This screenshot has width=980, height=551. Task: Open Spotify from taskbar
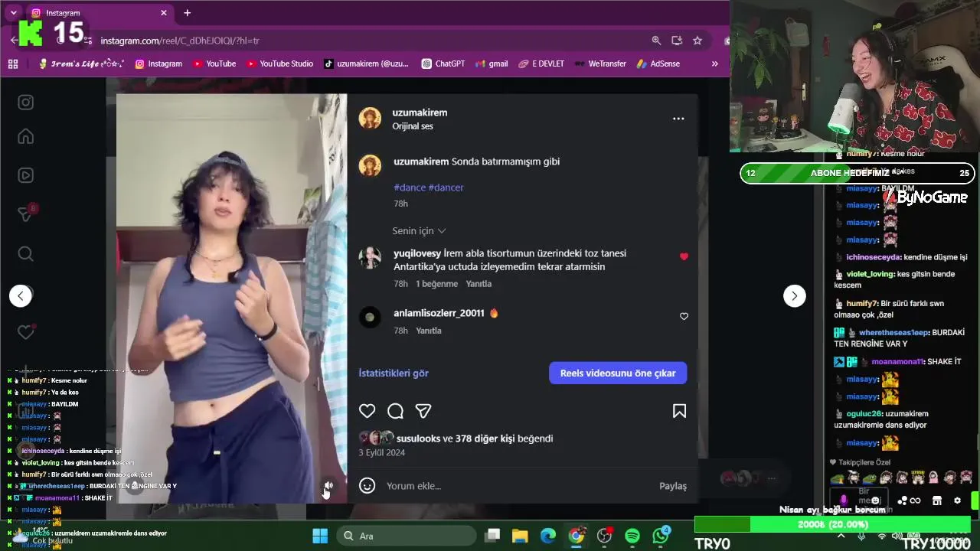(x=632, y=536)
